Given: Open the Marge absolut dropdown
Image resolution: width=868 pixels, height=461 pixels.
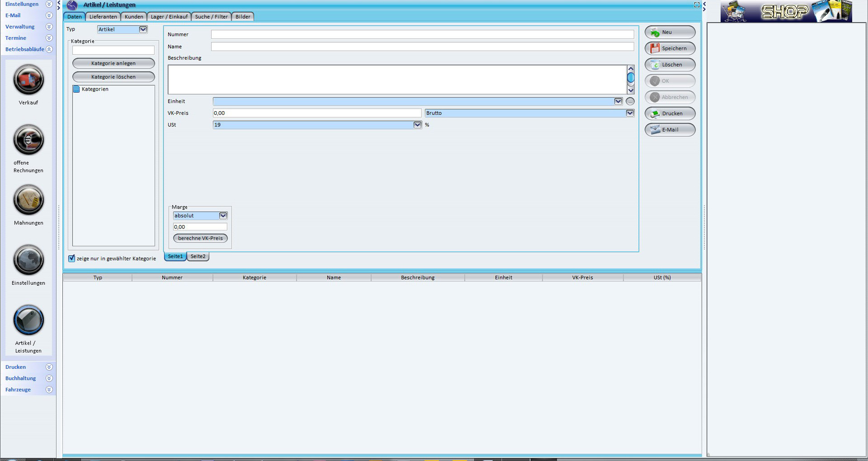Looking at the screenshot, I should 223,215.
